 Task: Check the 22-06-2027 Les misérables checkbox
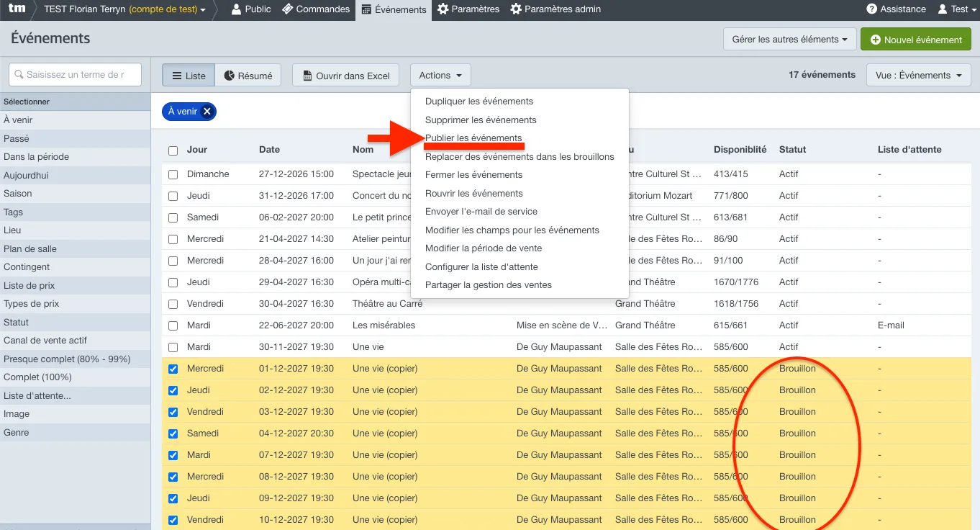tap(173, 325)
